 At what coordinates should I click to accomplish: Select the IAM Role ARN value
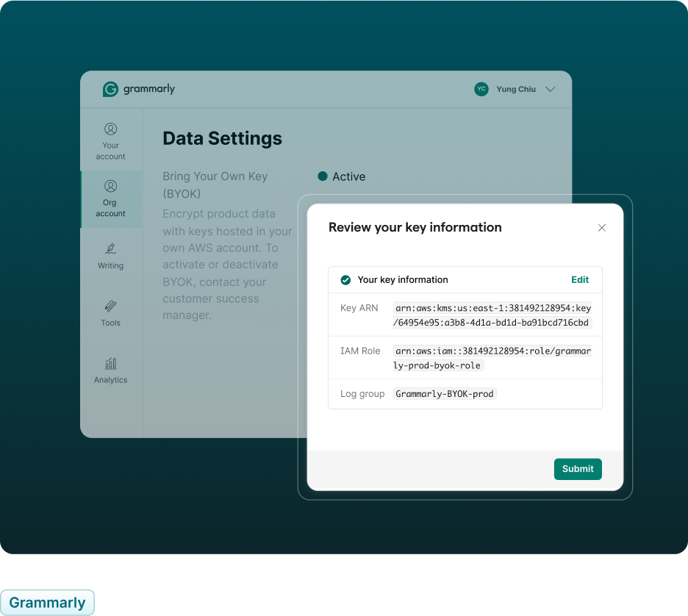click(492, 358)
